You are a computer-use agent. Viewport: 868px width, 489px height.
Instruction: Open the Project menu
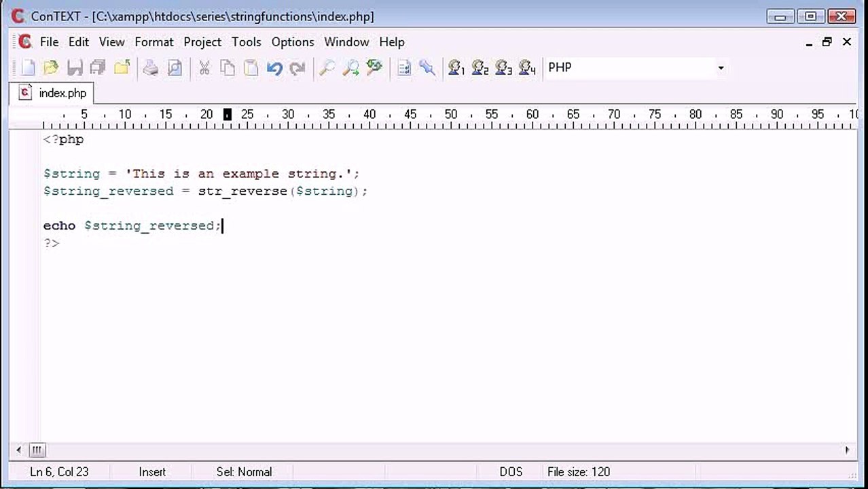click(202, 42)
